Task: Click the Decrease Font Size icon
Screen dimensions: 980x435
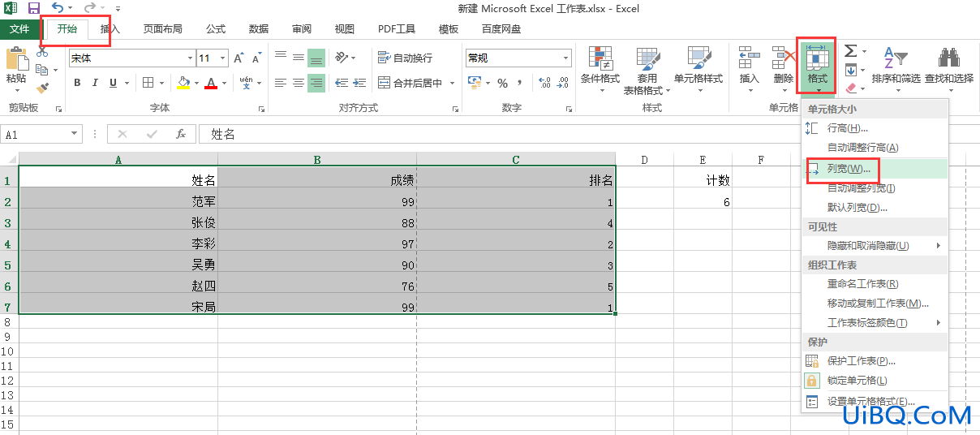Action: coord(257,58)
